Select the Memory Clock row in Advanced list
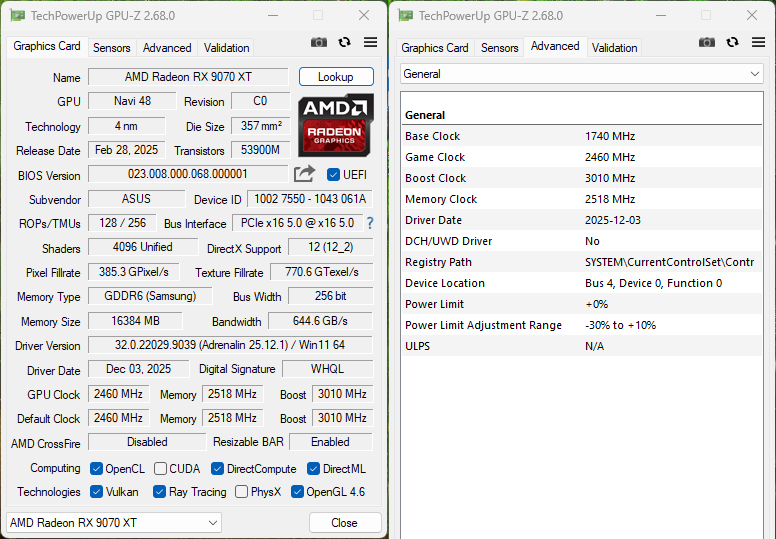The width and height of the screenshot is (776, 539). [x=582, y=199]
